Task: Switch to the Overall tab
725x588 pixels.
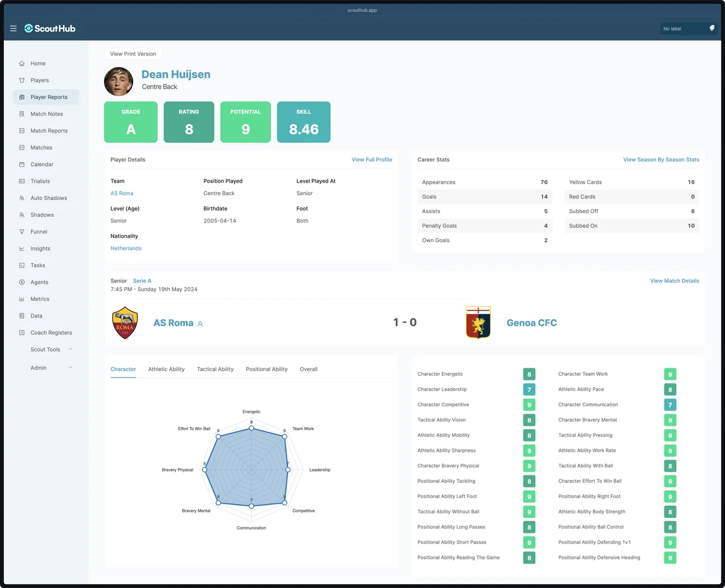Action: [309, 369]
